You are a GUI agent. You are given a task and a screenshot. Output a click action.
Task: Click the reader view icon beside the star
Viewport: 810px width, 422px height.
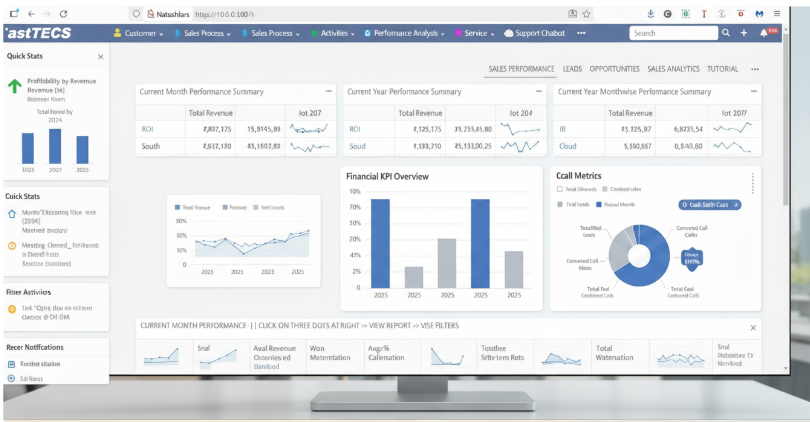pyautogui.click(x=572, y=14)
